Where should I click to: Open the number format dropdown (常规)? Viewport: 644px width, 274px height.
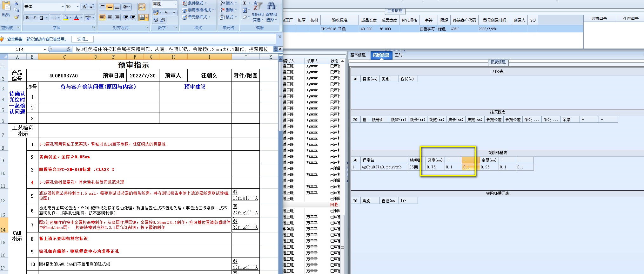(x=175, y=4)
